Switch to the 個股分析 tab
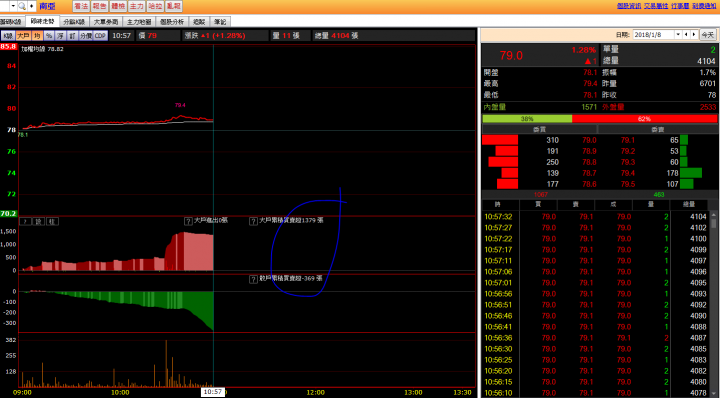720x398 pixels. pos(172,22)
